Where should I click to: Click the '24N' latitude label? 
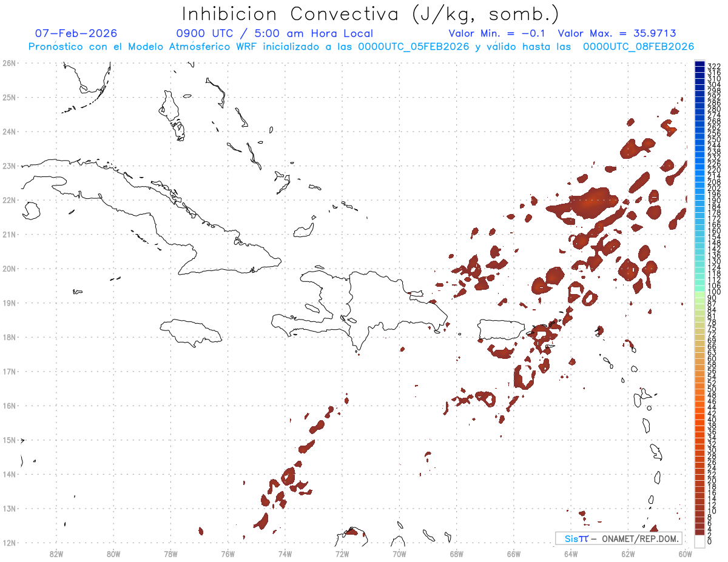pos(8,131)
